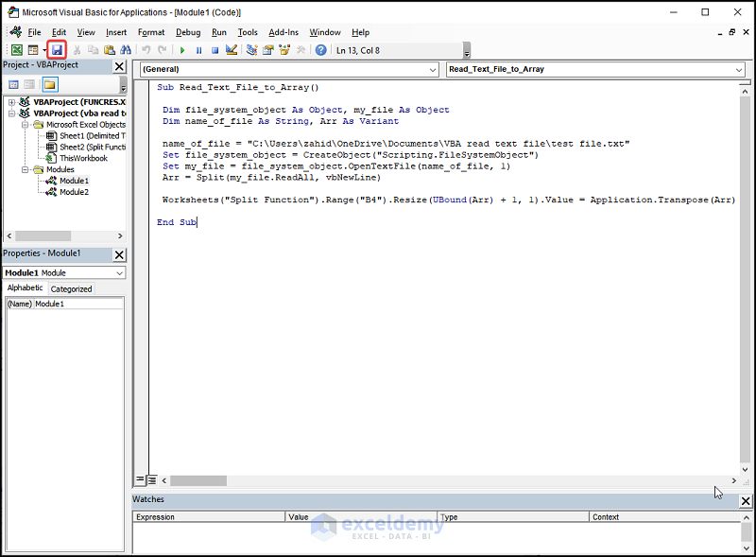Click View Code icon in the Project panel
Screen dimensions: 756x557
(14, 85)
